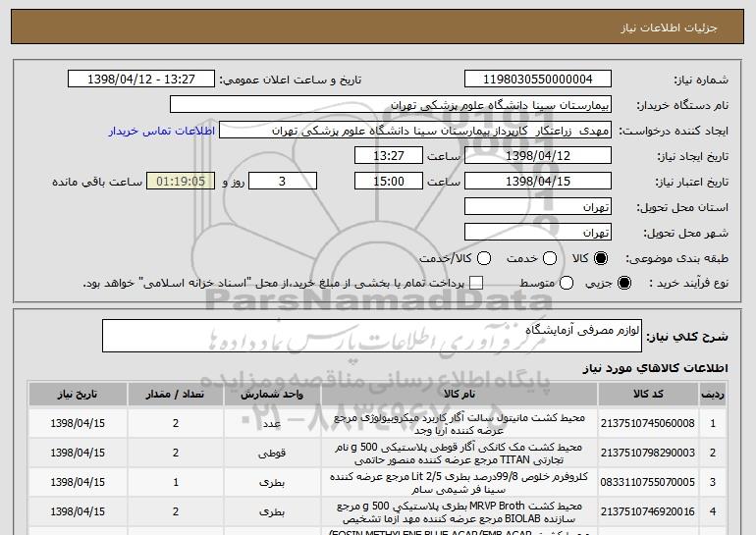Click the نام کالا column header
This screenshot has height=535, width=756.
point(459,395)
